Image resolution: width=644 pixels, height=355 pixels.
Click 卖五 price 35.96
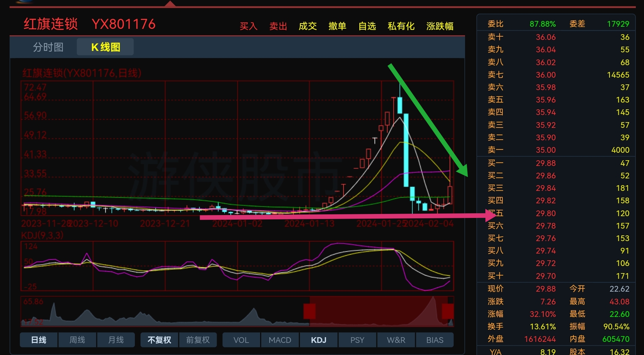pos(546,100)
